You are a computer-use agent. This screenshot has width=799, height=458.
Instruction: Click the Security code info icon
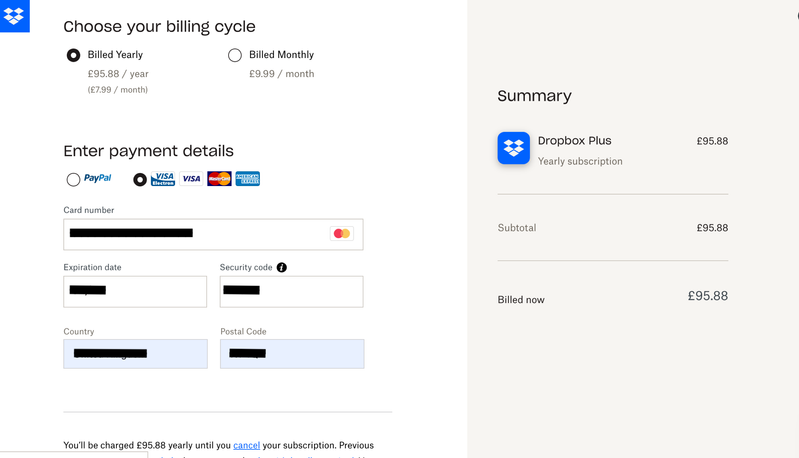282,268
